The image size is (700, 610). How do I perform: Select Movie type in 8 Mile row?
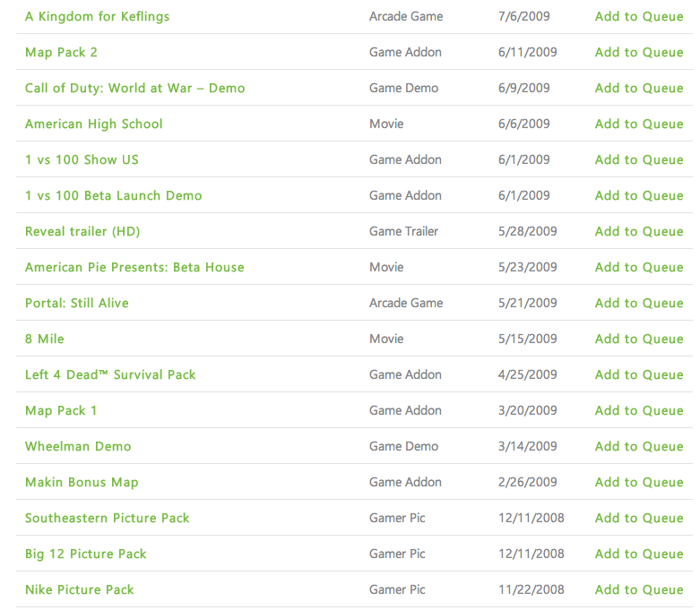click(386, 339)
